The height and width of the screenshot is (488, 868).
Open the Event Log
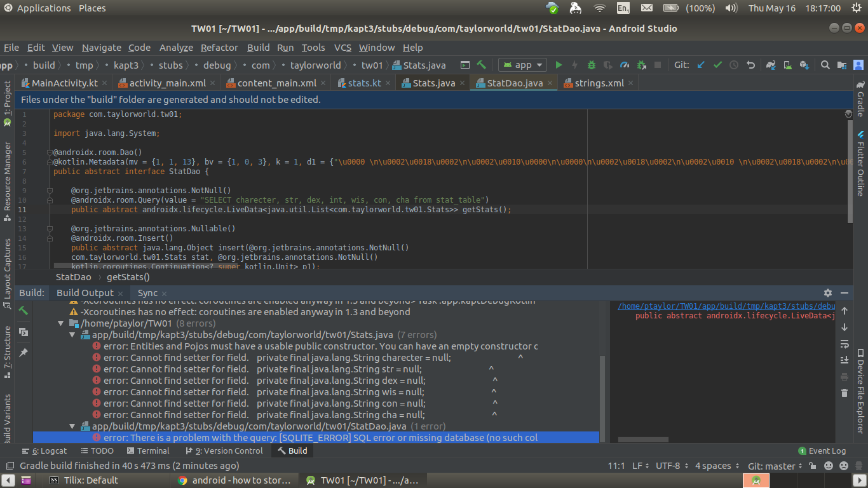(x=822, y=451)
